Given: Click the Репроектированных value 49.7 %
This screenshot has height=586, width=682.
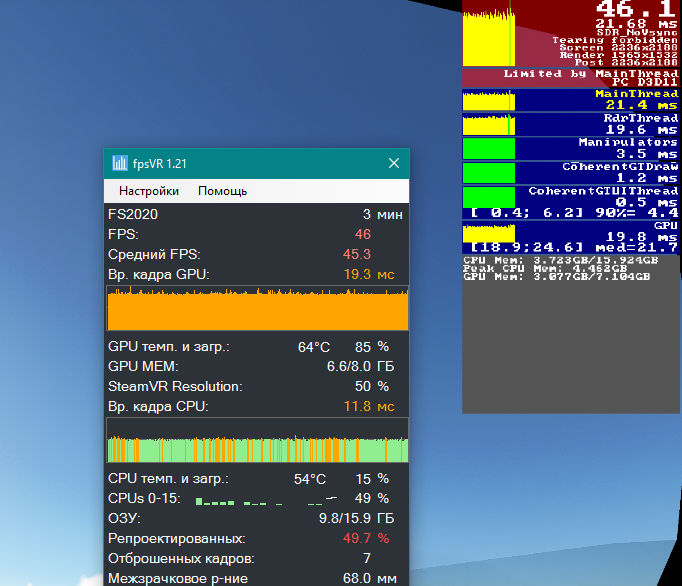Looking at the screenshot, I should click(366, 539).
